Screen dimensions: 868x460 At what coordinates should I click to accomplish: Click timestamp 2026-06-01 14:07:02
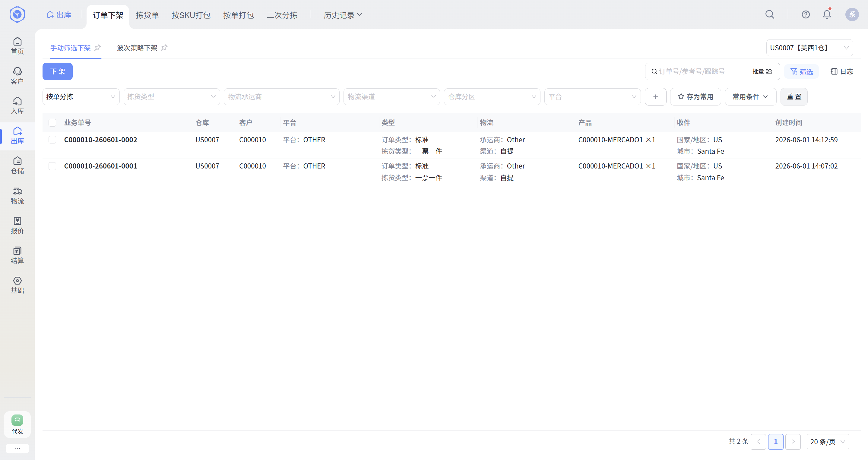(806, 166)
